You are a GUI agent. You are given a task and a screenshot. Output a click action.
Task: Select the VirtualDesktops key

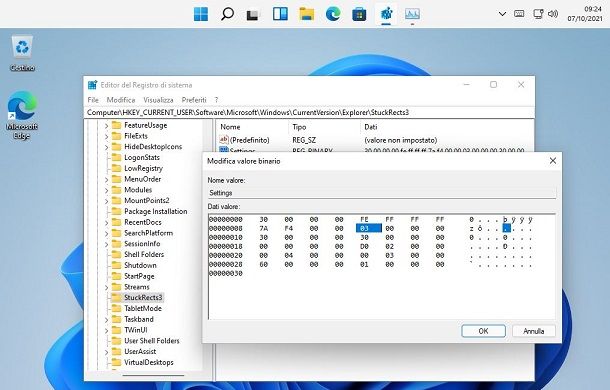click(149, 362)
